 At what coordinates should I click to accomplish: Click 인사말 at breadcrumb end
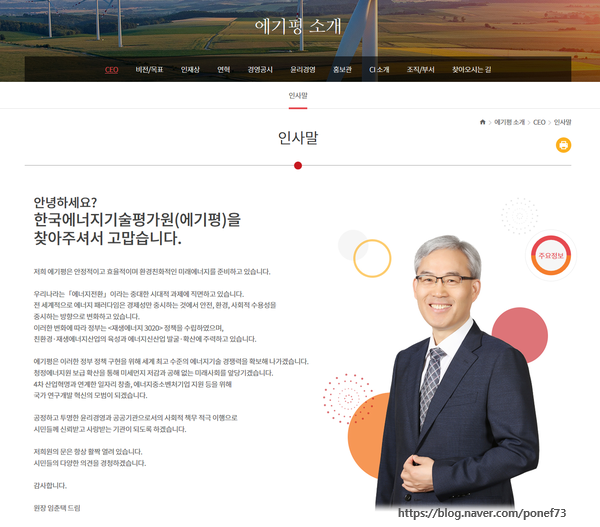[x=562, y=122]
